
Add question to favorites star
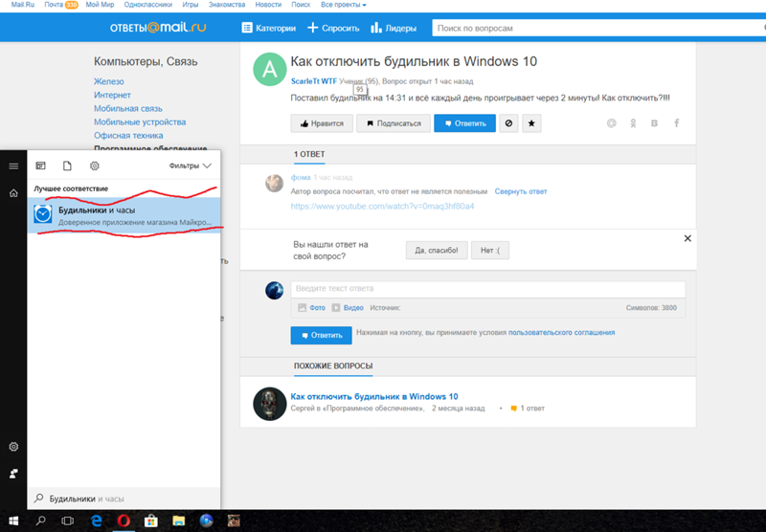pos(531,123)
